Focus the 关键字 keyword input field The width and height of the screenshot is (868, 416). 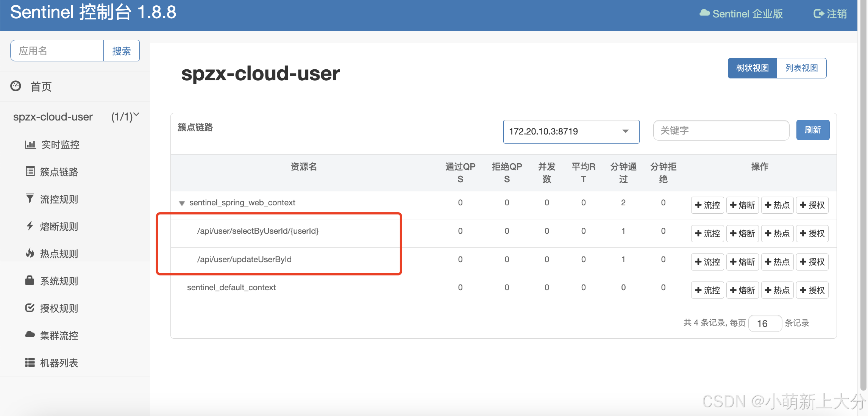[x=721, y=130]
